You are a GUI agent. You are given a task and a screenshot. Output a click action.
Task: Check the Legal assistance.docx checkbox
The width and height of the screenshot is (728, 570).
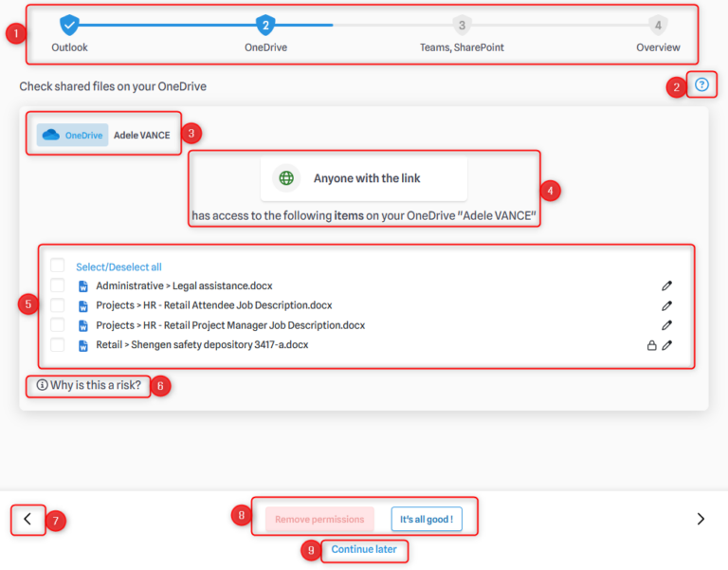click(x=58, y=285)
